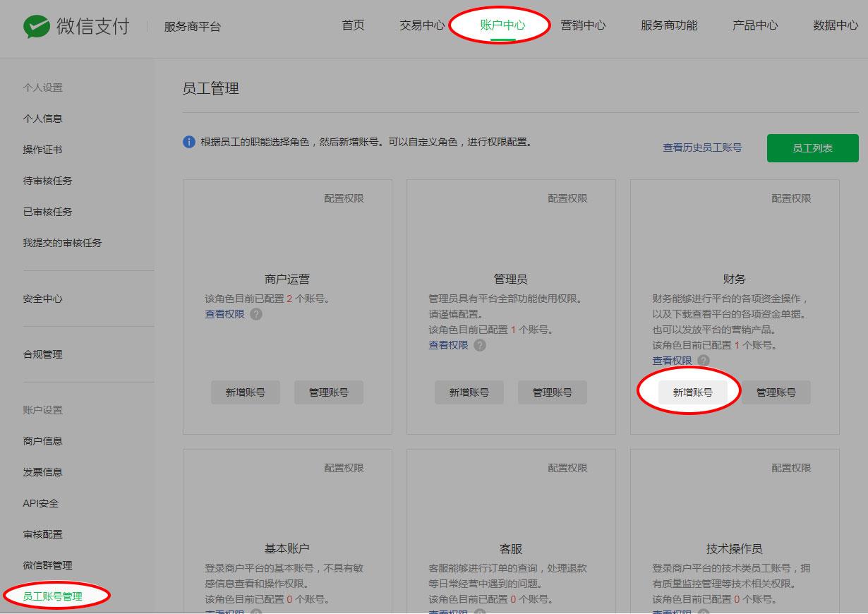View 查看权限 link for 商户运营 role

point(224,314)
